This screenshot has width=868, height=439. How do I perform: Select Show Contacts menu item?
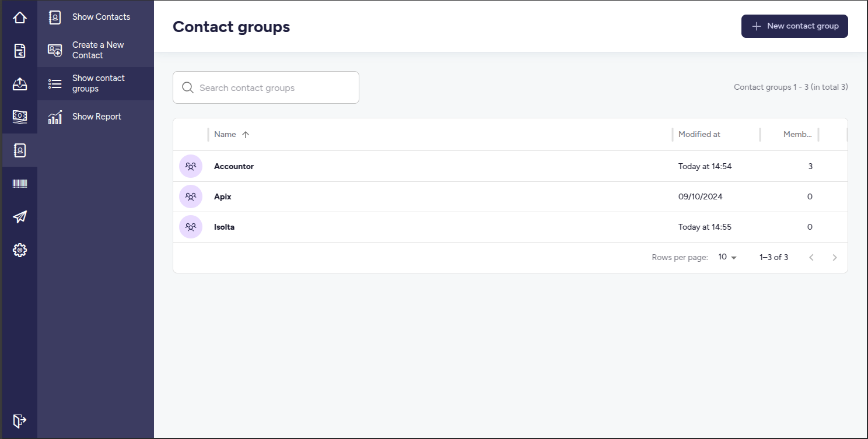96,17
